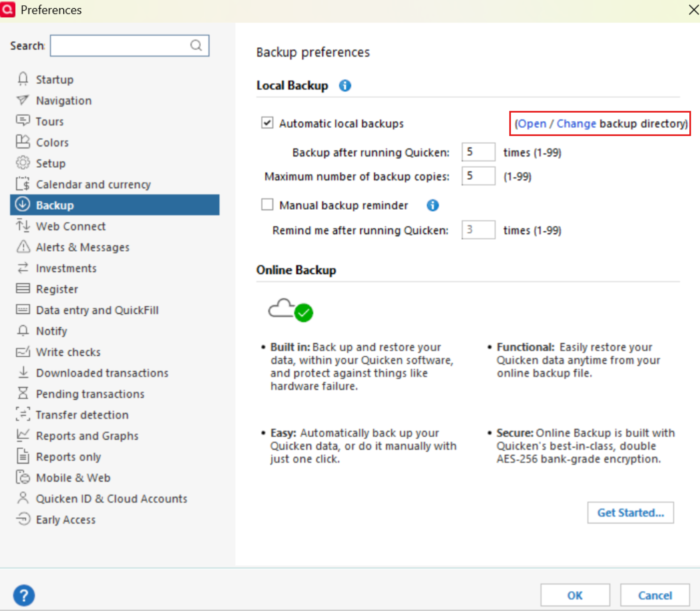
Task: Close the Preferences dialog
Action: point(693,9)
